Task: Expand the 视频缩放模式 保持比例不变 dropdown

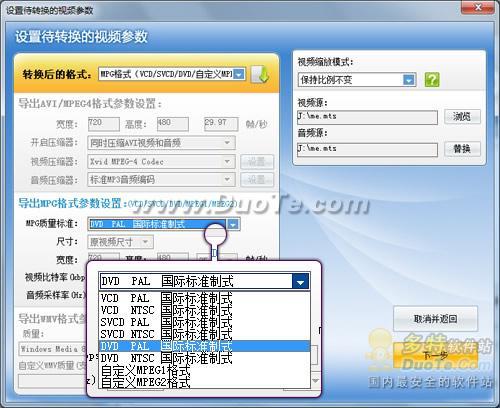Action: [357, 80]
